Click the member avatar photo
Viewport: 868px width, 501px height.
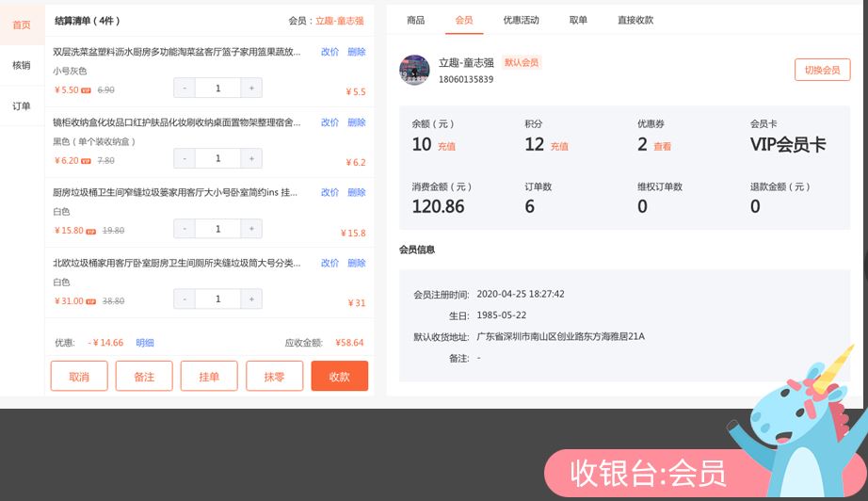pos(415,70)
